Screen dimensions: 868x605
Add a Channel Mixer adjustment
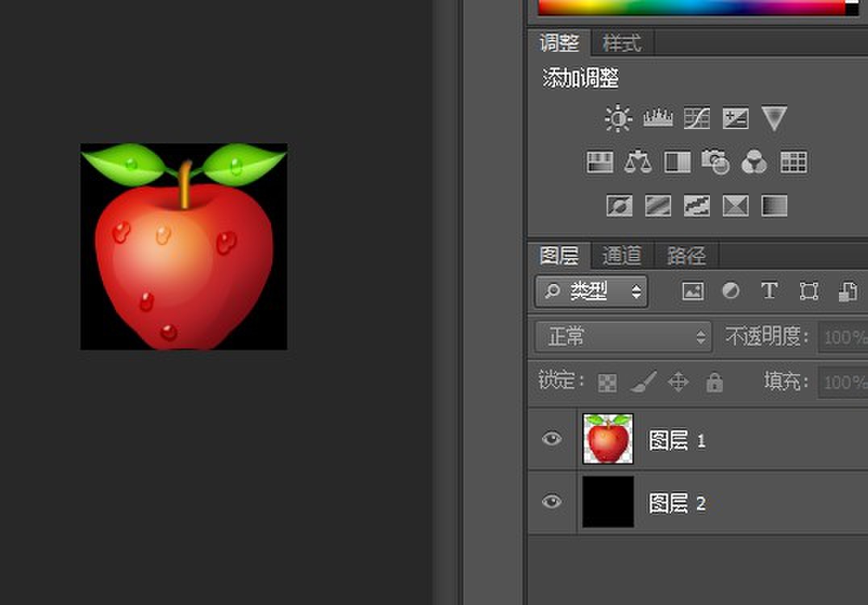[x=754, y=162]
